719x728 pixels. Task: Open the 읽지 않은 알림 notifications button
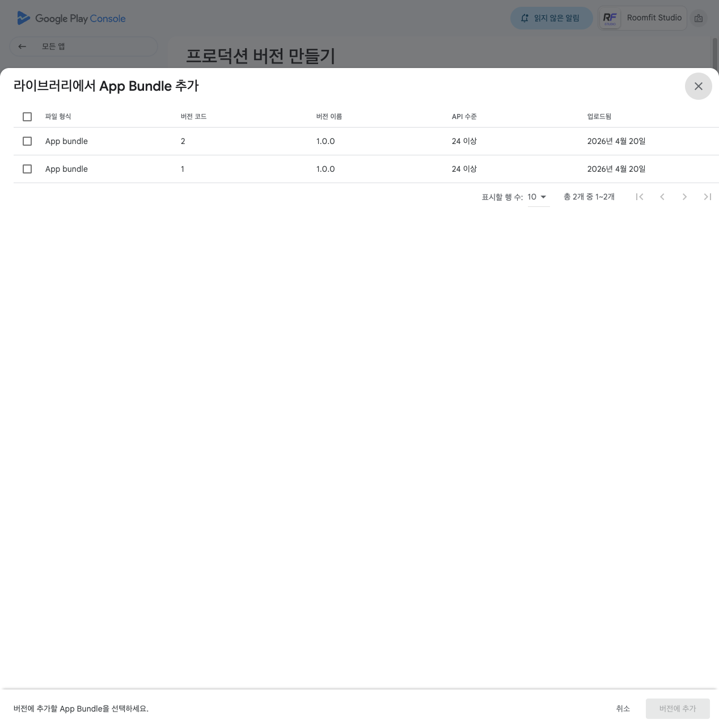(551, 18)
